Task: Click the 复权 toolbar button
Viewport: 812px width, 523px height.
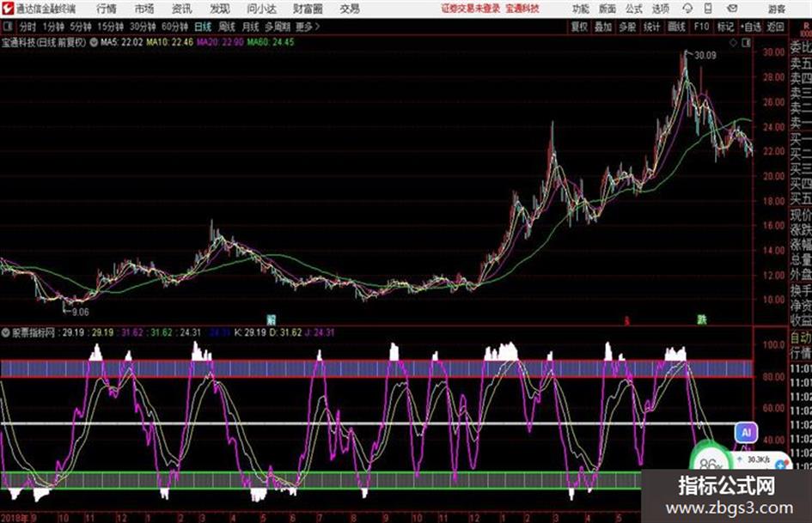Action: [579, 27]
